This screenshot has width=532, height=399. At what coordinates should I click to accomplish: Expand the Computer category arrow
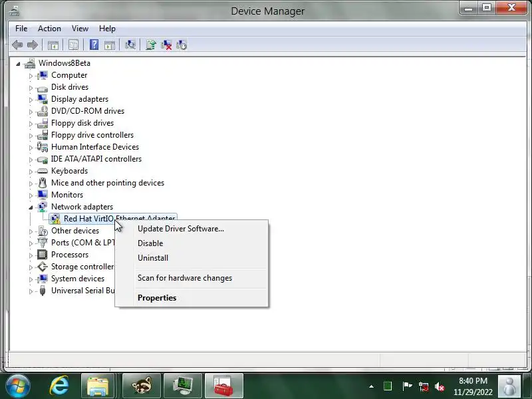(x=31, y=76)
